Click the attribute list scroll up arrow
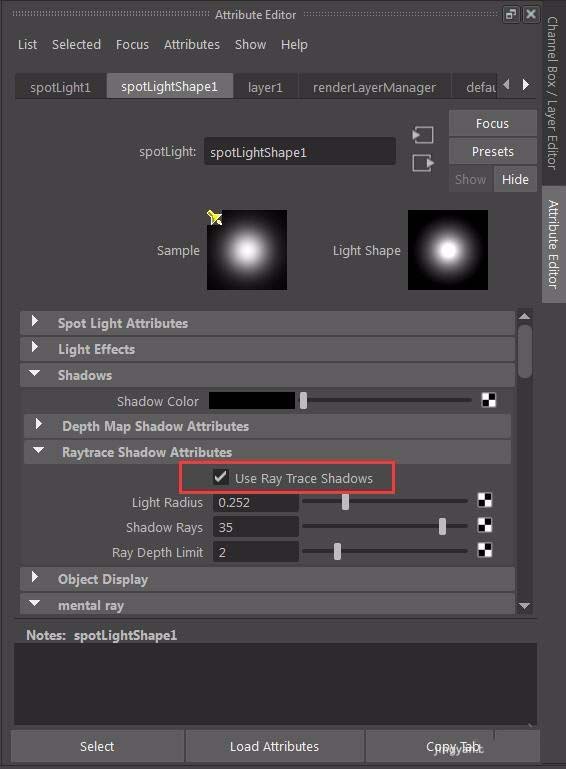The height and width of the screenshot is (769, 566). coord(524,316)
